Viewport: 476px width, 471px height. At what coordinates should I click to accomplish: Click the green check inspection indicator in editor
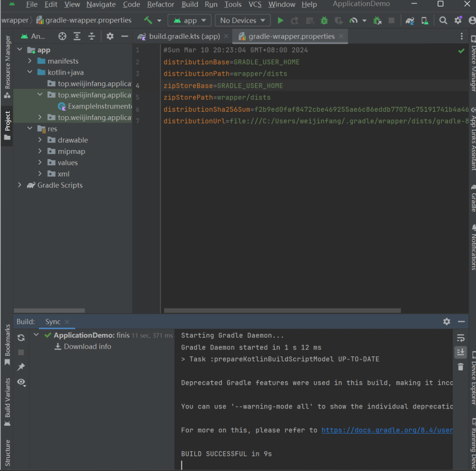(461, 51)
